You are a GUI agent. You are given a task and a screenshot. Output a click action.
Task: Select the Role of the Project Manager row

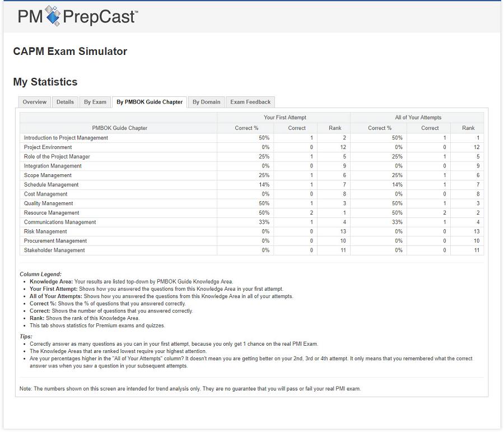click(57, 157)
